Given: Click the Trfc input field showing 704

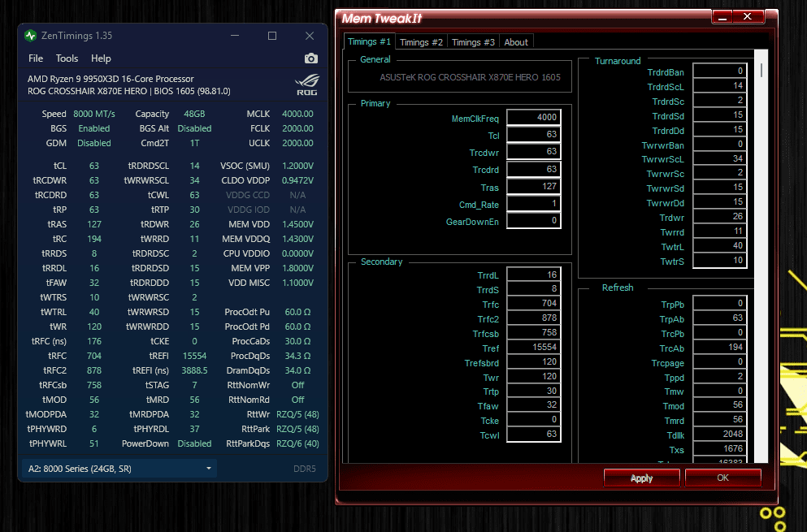Looking at the screenshot, I should (534, 304).
